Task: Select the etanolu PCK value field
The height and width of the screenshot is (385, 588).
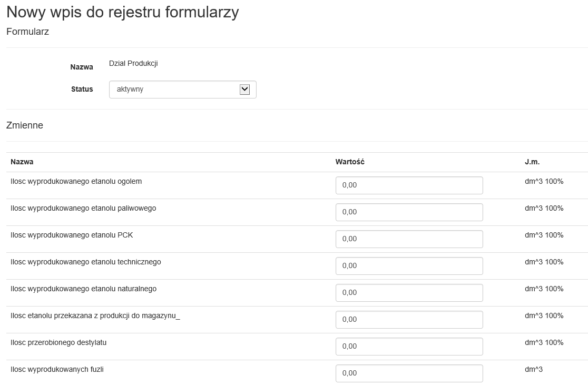Action: tap(409, 239)
